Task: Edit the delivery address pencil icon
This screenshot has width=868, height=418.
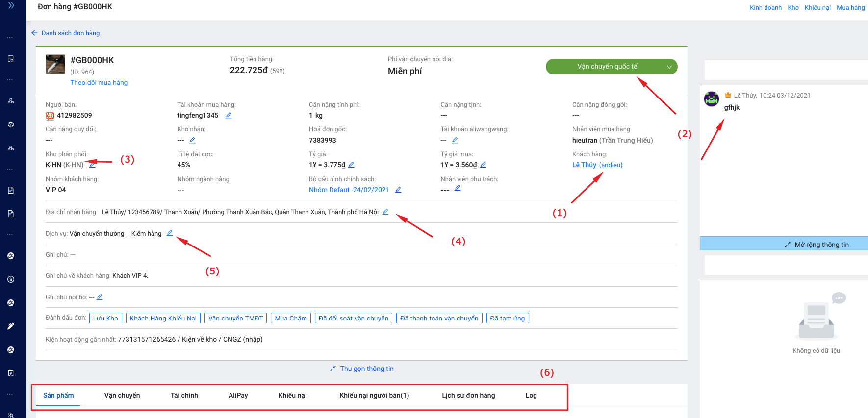Action: (x=385, y=212)
